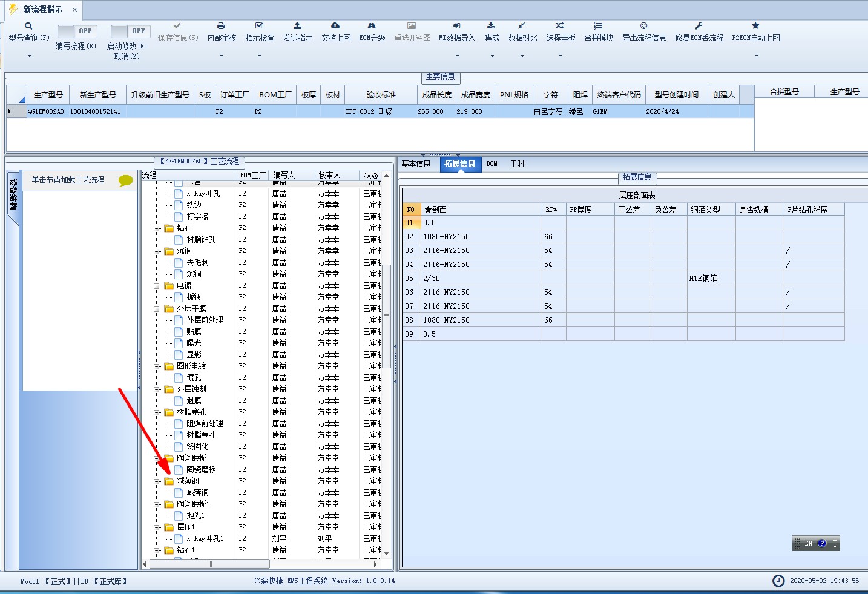The height and width of the screenshot is (594, 868).
Task: Click the ★剖面 column header
Action: click(481, 210)
